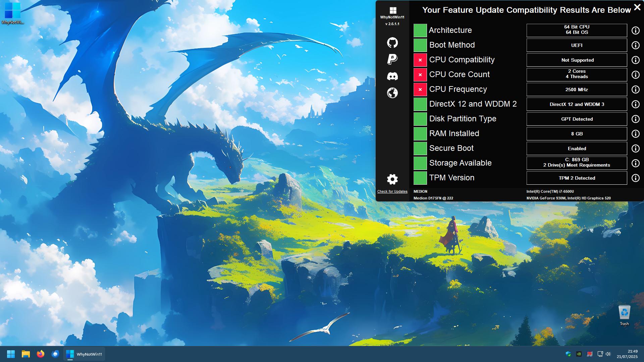
Task: Click Check for Updates link
Action: tap(392, 191)
